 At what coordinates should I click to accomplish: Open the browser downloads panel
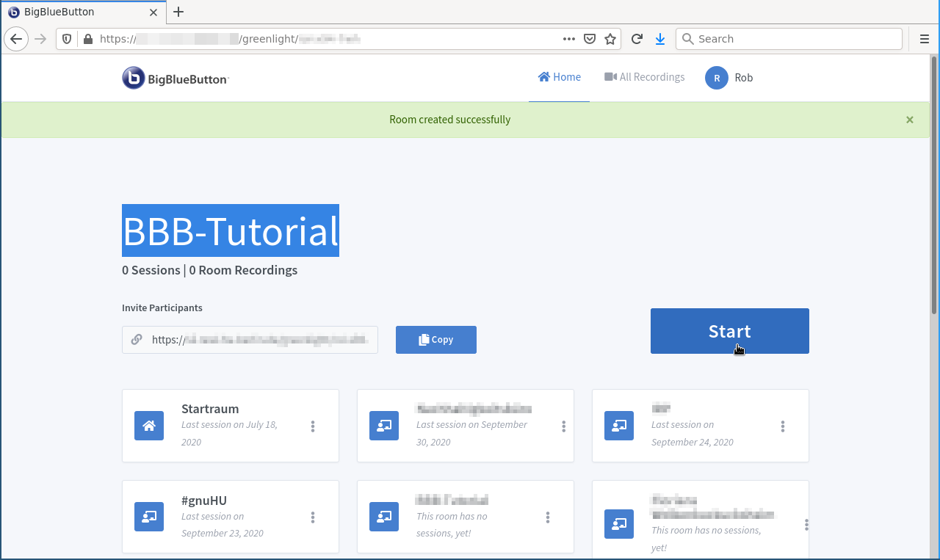click(x=660, y=39)
